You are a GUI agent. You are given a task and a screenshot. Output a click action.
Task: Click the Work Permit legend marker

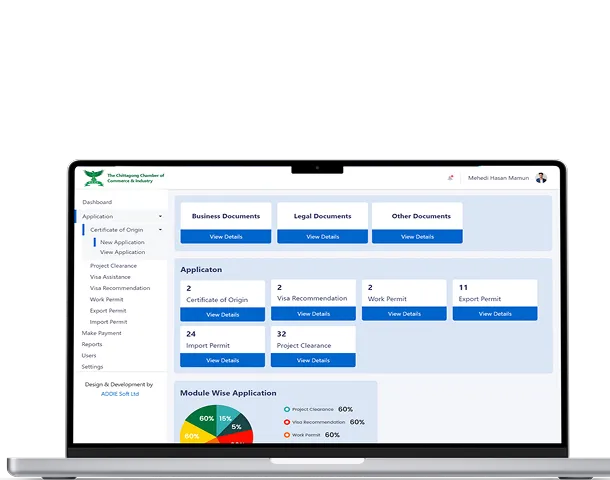click(287, 435)
